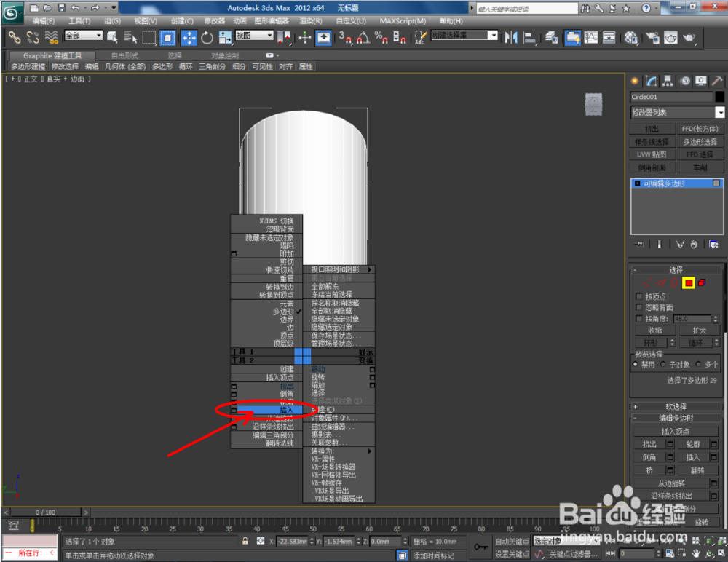Select the Element sub-object level icon

click(x=702, y=283)
